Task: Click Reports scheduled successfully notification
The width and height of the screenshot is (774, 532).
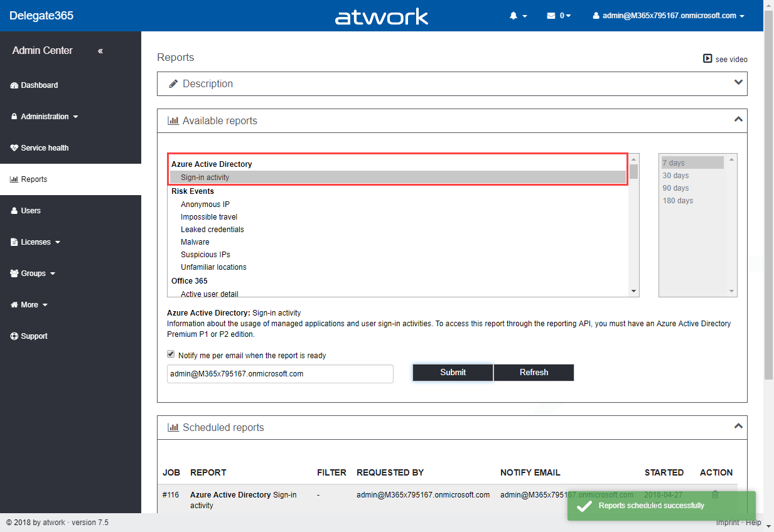Action: tap(662, 506)
